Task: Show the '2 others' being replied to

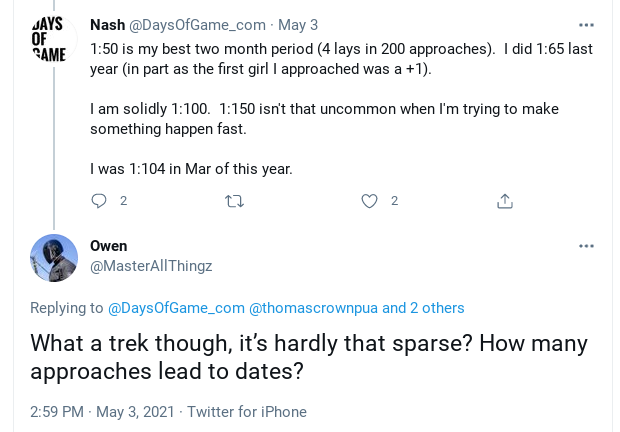Action: click(x=437, y=308)
